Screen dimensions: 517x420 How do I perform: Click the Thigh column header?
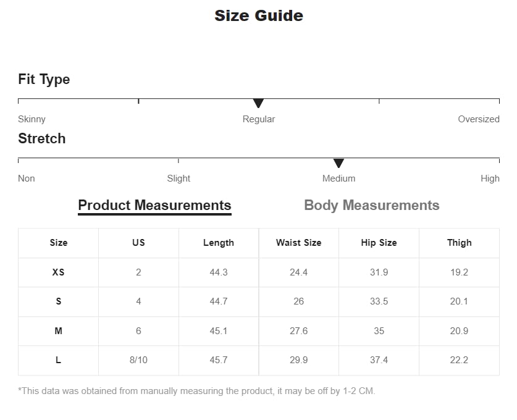[x=459, y=243]
